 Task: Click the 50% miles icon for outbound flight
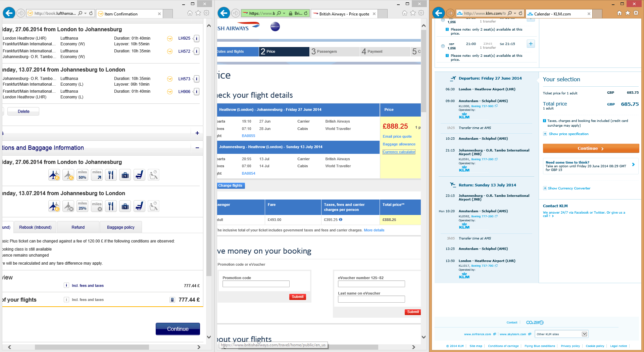(82, 175)
